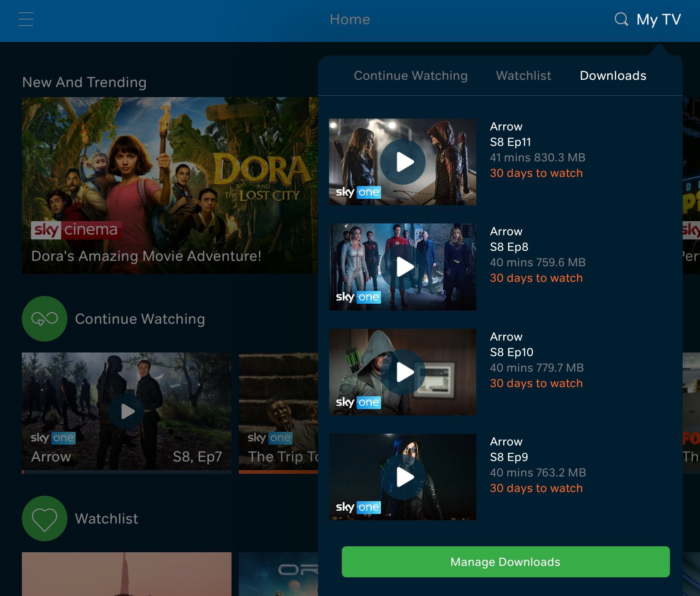Click sky one logo on Ep11 thumbnail
700x596 pixels.
tap(358, 192)
